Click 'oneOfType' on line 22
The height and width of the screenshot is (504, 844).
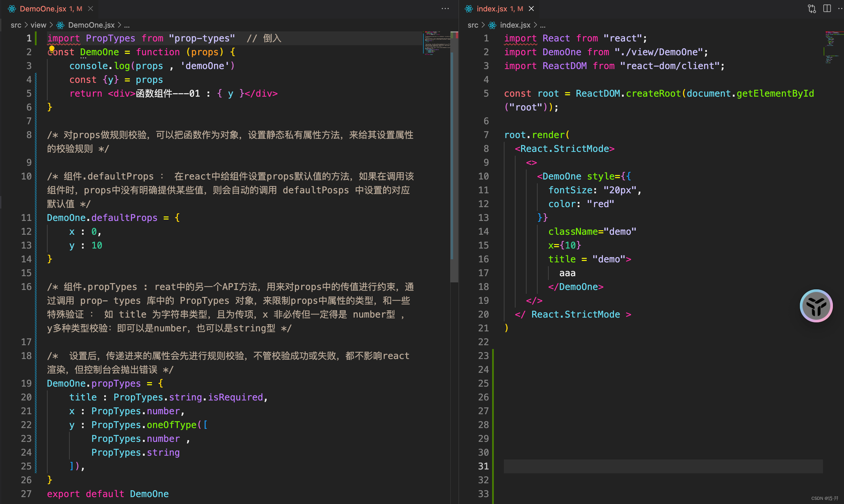(x=172, y=425)
